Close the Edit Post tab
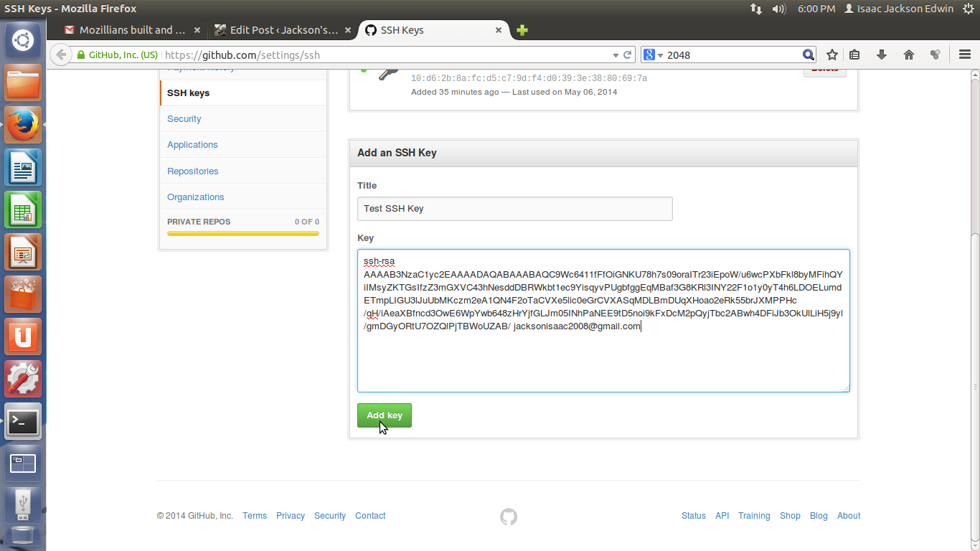The width and height of the screenshot is (980, 551). [348, 30]
